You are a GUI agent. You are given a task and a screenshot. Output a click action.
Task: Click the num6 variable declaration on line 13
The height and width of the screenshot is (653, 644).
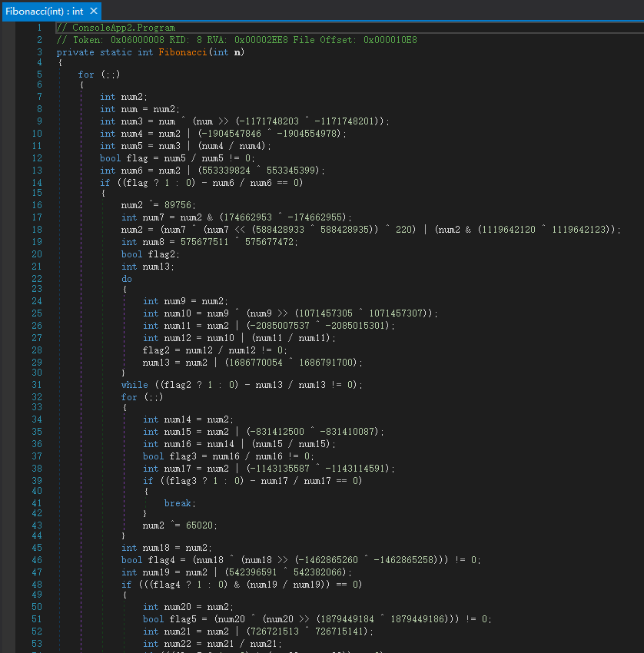[x=132, y=171]
